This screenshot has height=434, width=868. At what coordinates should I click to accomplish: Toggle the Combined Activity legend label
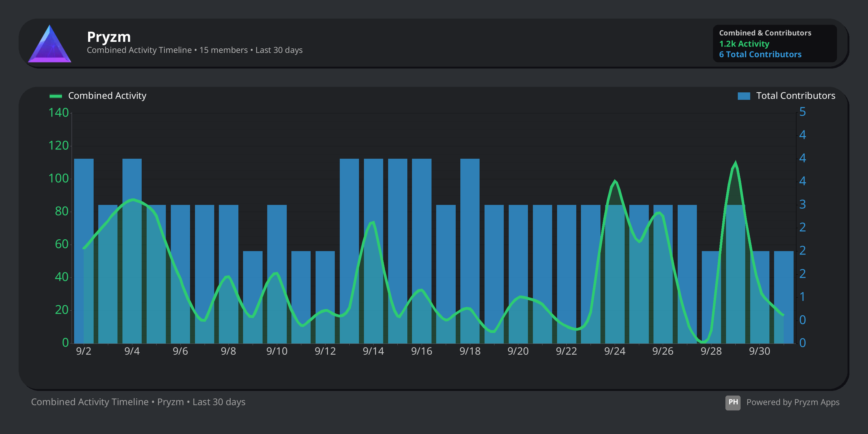(107, 96)
